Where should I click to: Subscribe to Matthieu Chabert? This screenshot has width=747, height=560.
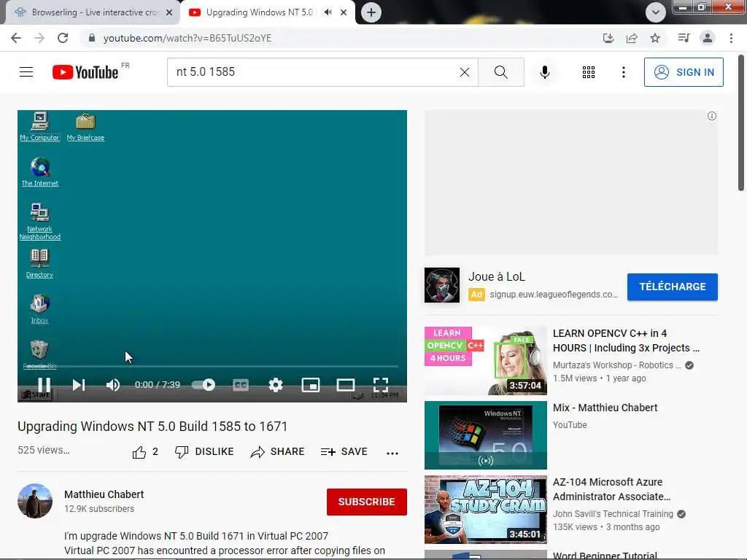click(366, 502)
